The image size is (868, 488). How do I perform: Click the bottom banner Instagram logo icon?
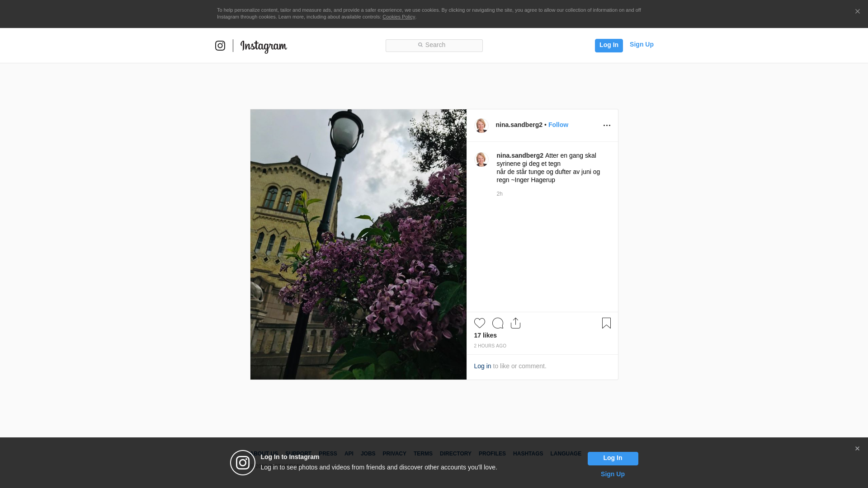click(x=243, y=463)
